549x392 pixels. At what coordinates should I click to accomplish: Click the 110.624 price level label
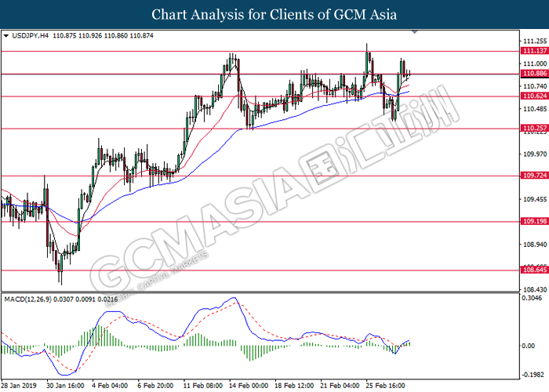[535, 96]
